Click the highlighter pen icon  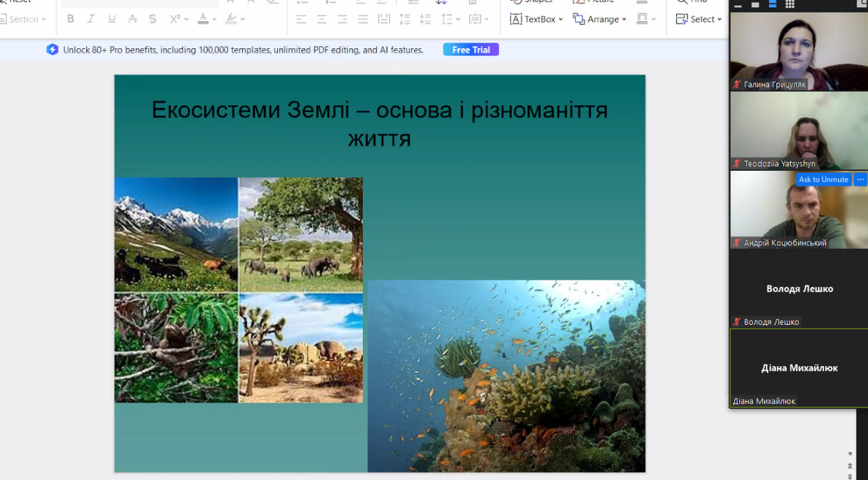point(231,19)
